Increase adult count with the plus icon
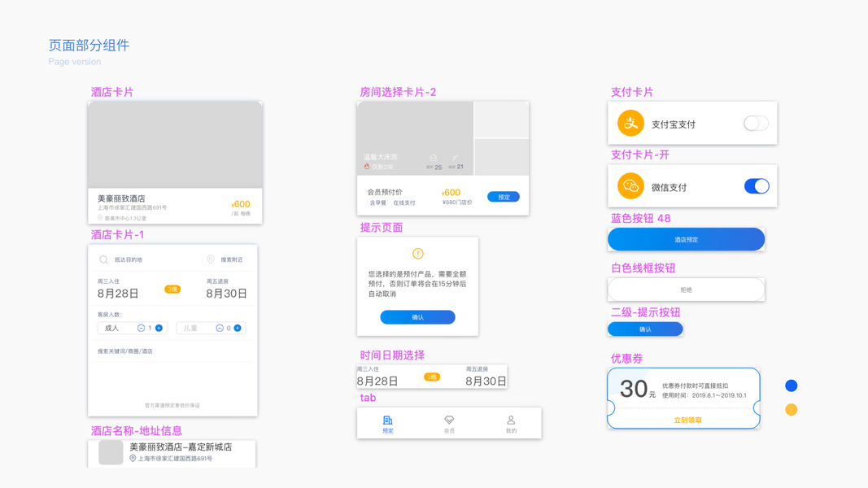Viewport: 868px width, 488px height. (x=159, y=328)
